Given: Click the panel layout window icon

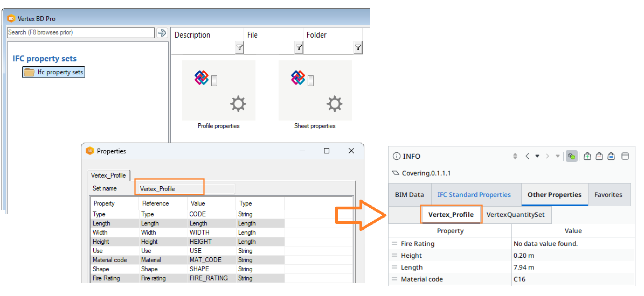Looking at the screenshot, I should tap(625, 156).
